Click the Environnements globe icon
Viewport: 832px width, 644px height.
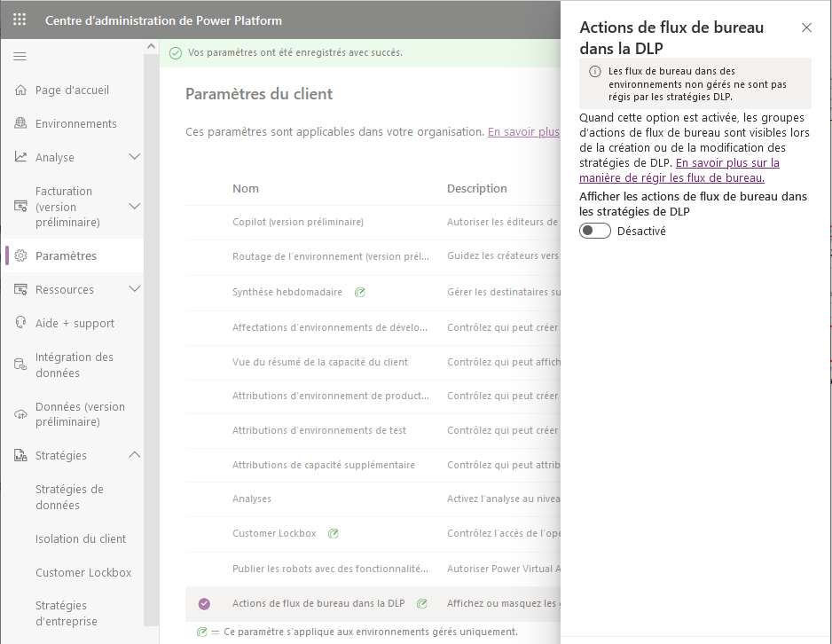pyautogui.click(x=20, y=123)
